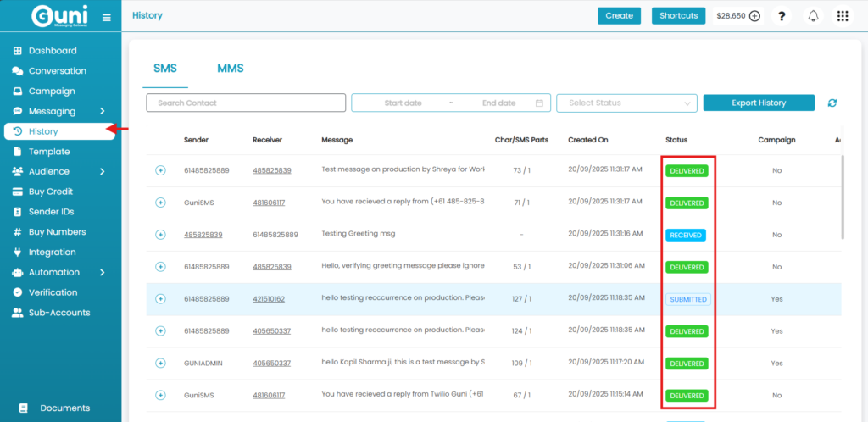Click the hamburger menu icon beside the logo
Screen dimensions: 868x422
point(106,17)
